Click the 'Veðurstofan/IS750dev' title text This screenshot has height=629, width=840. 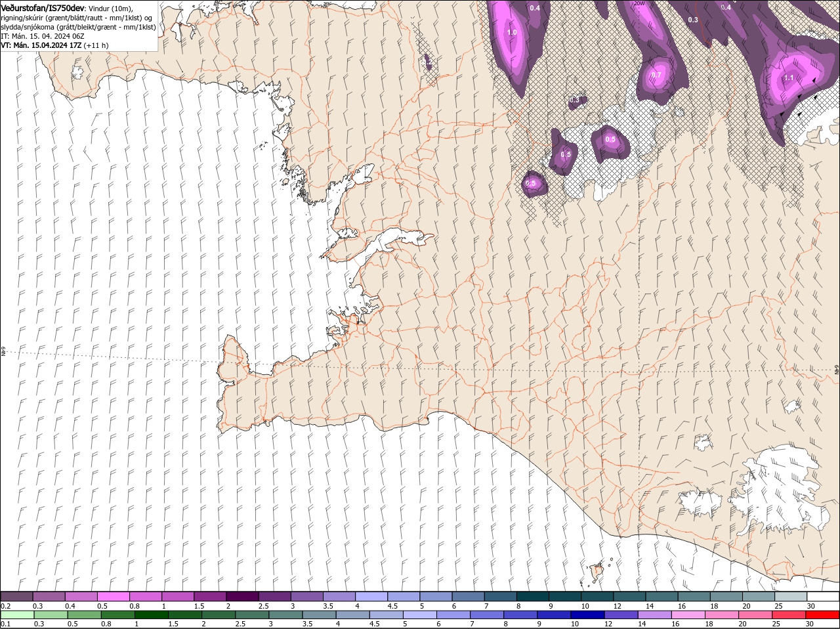[x=43, y=7]
